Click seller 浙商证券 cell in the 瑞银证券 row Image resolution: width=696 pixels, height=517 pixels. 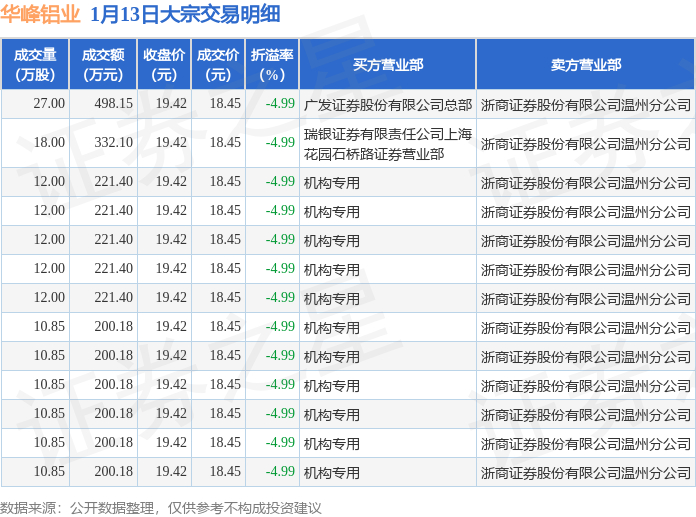585,144
